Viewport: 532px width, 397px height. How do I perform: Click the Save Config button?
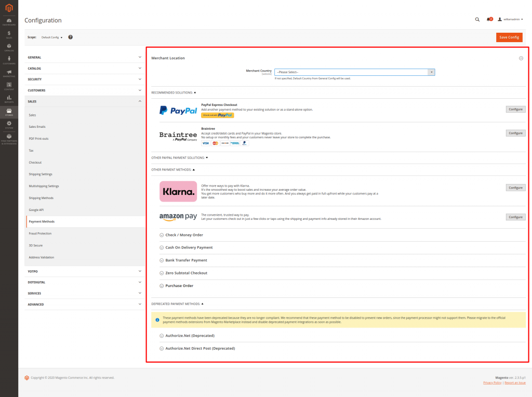coord(509,37)
